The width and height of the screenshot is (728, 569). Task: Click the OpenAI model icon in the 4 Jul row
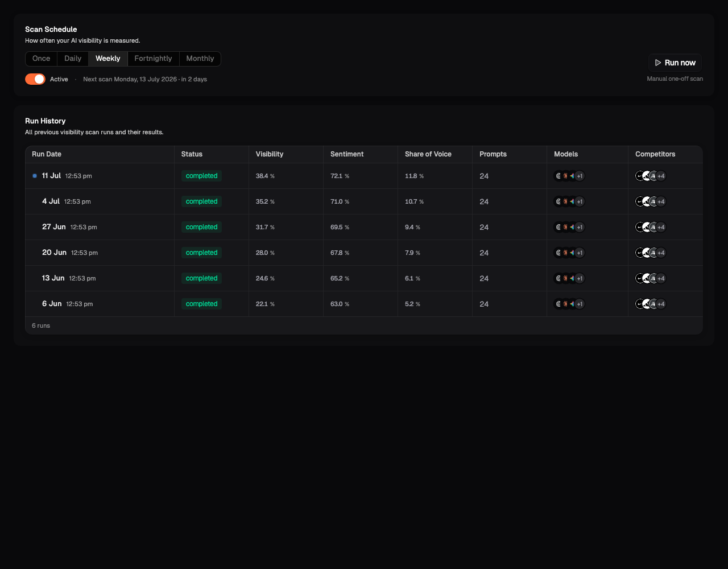(559, 202)
